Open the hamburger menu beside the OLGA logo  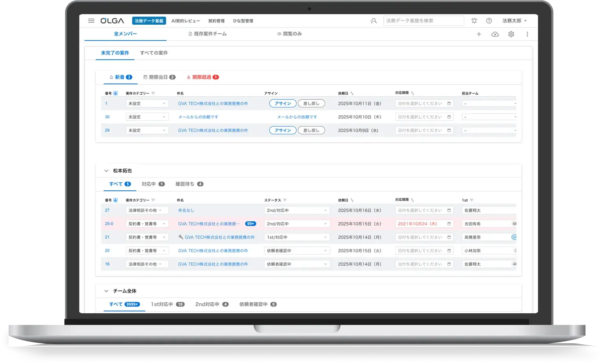(x=91, y=21)
